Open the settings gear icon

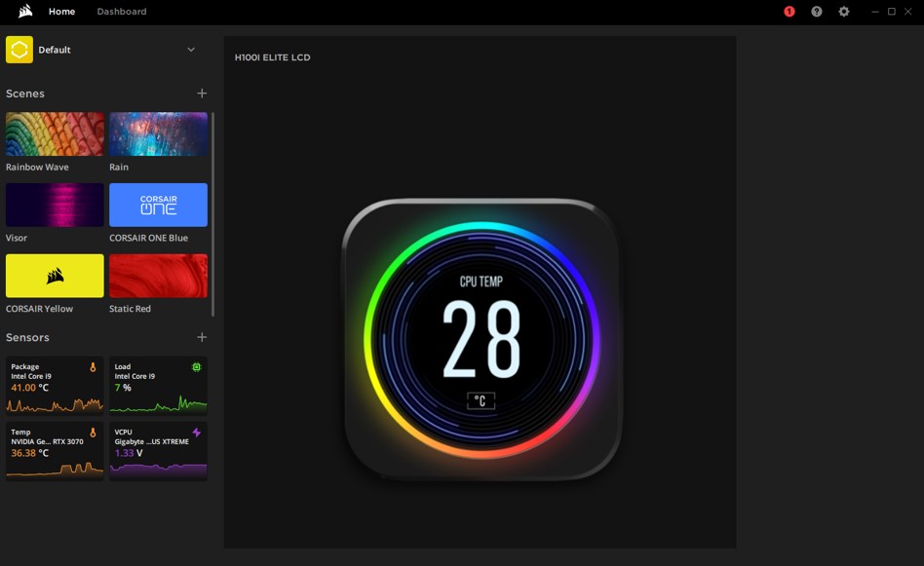pos(844,11)
